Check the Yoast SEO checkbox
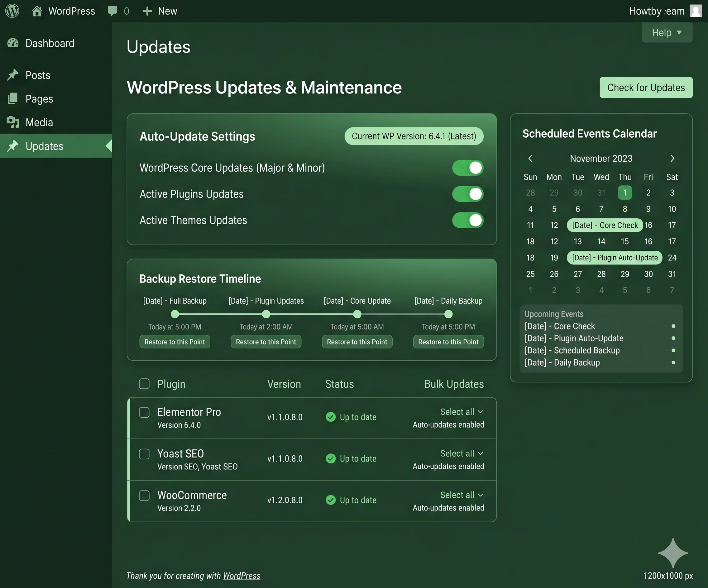Viewport: 708px width, 588px height. pos(144,454)
